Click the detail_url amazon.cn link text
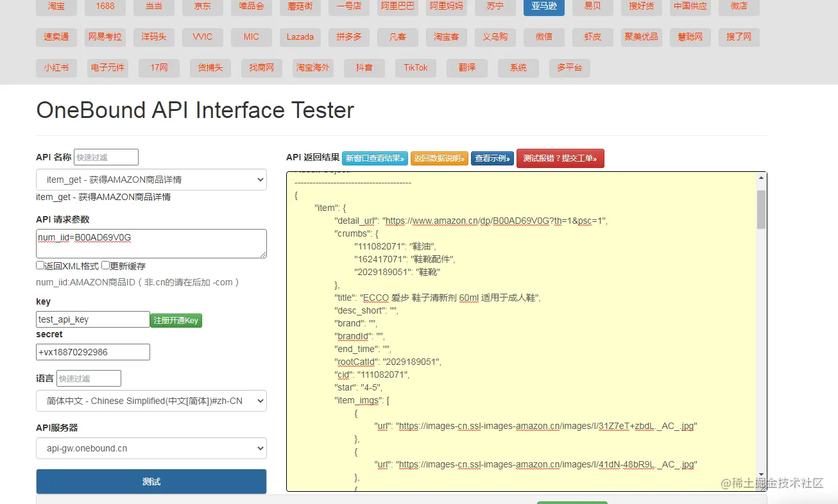838x504 pixels. coord(494,221)
